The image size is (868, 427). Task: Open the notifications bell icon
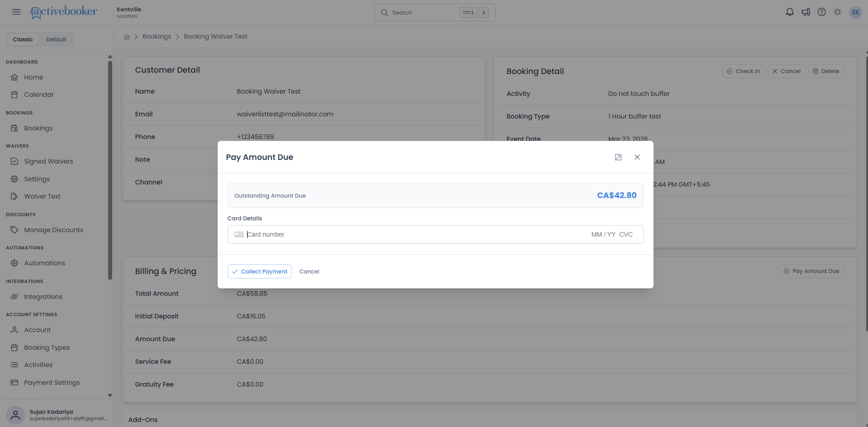click(790, 12)
